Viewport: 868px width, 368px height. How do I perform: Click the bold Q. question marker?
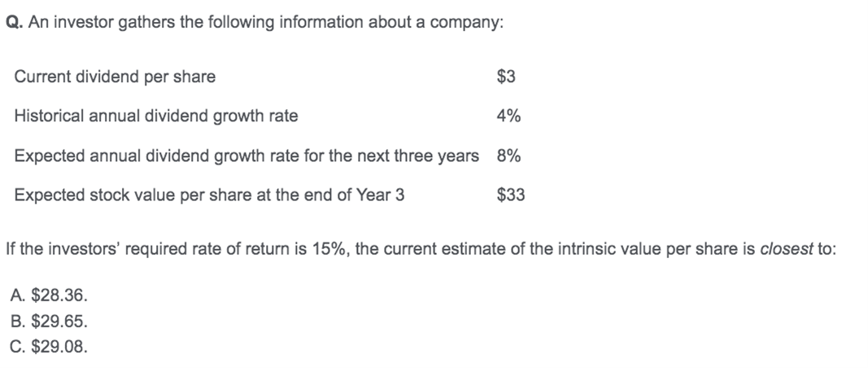tap(14, 24)
